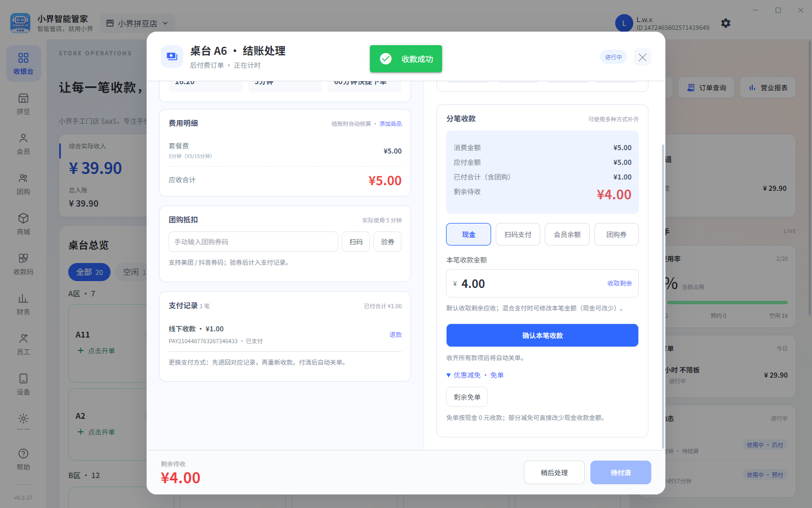Click the 进行中 status badge in header

pos(614,57)
